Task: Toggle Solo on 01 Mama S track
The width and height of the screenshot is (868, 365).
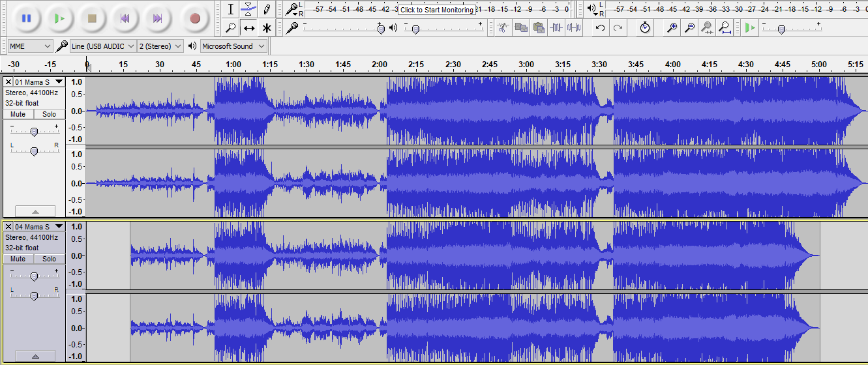Action: point(49,114)
